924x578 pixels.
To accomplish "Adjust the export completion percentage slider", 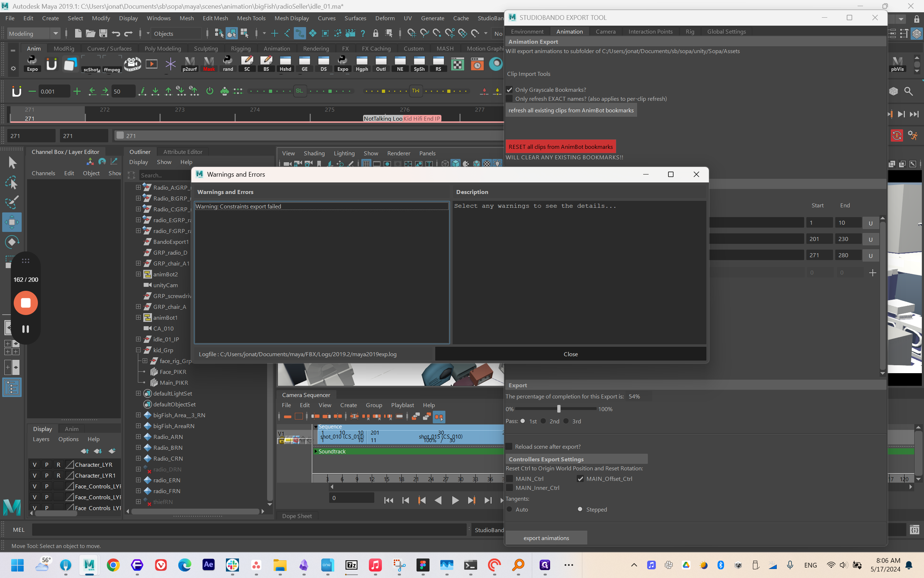I will [559, 409].
